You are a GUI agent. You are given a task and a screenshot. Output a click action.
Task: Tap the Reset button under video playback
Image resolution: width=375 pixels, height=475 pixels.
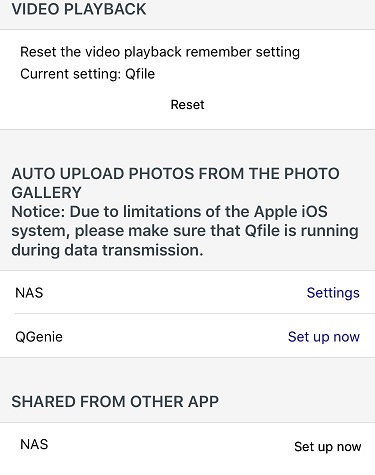pyautogui.click(x=187, y=105)
